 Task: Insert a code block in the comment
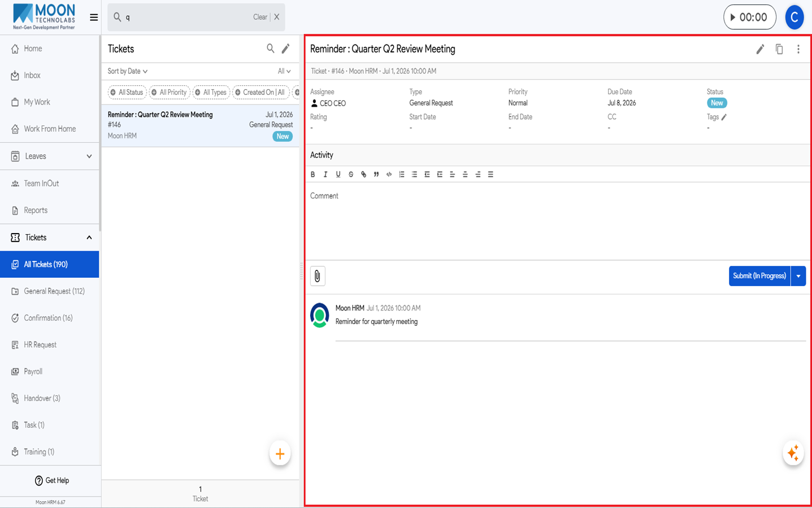[x=389, y=174]
